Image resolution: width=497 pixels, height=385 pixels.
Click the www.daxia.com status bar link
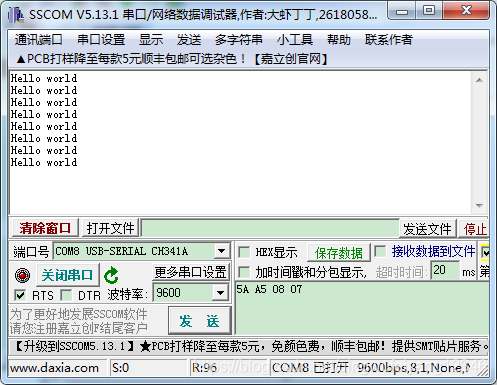click(54, 368)
